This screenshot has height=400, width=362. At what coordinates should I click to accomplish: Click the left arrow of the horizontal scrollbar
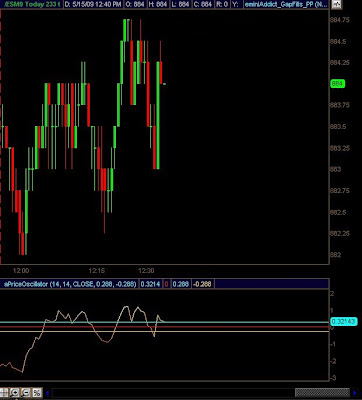click(47, 392)
